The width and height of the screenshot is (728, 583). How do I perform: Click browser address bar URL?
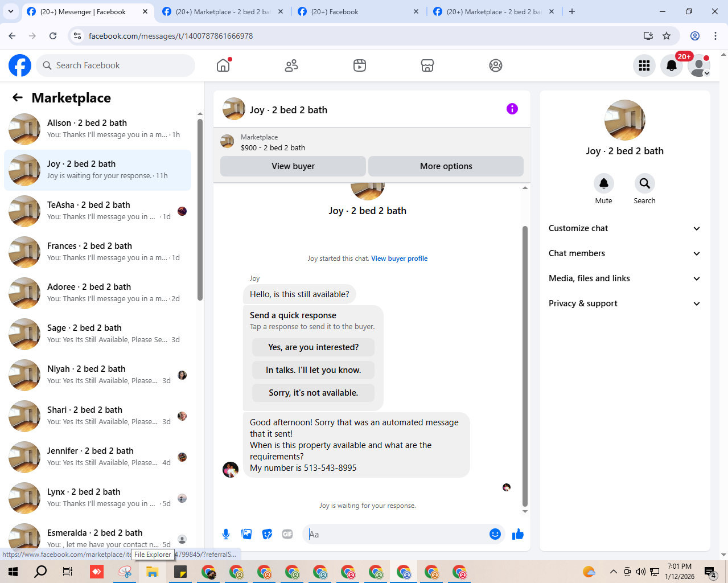(x=171, y=36)
